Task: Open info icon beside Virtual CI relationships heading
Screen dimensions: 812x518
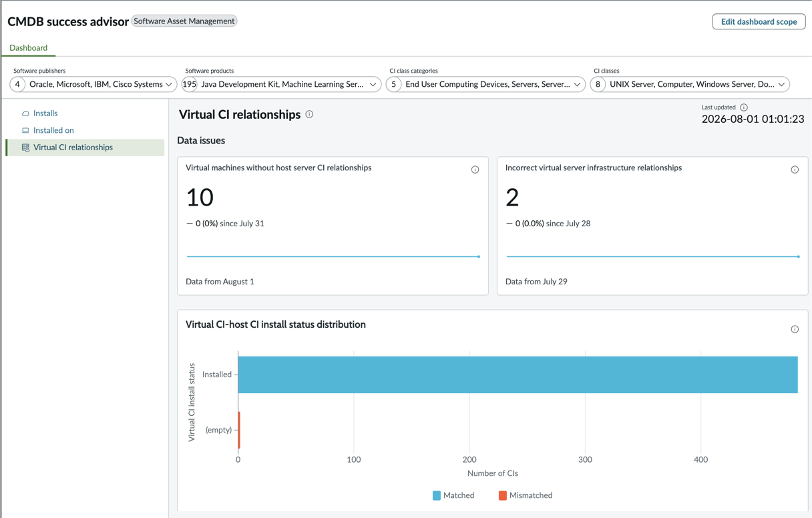Action: pos(309,114)
